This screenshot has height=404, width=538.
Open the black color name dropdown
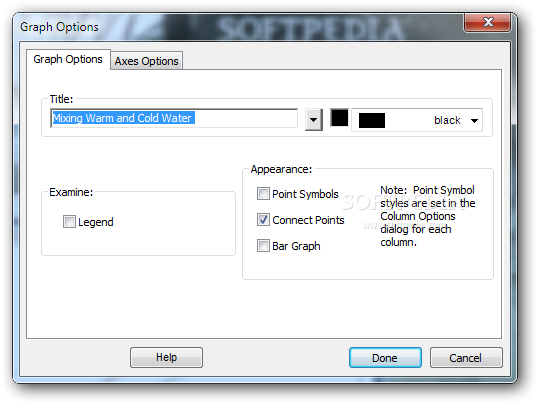[417, 120]
